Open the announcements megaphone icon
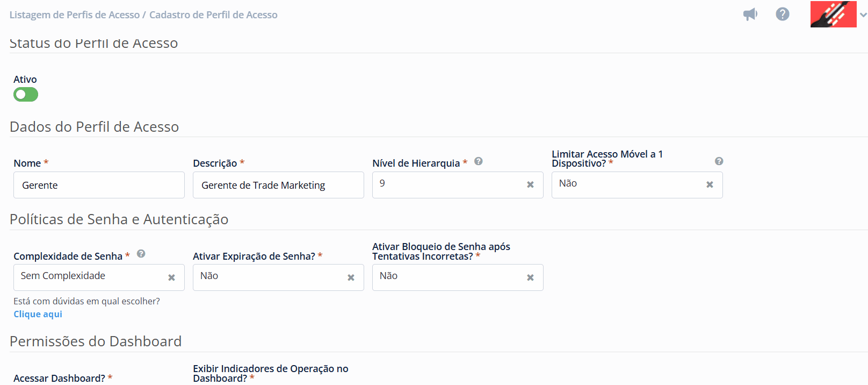The image size is (868, 385). [750, 15]
